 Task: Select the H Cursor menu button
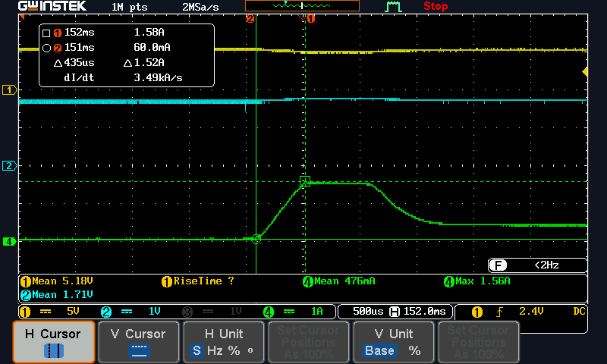(x=53, y=342)
